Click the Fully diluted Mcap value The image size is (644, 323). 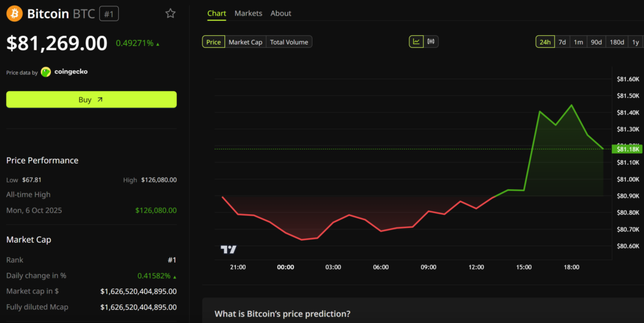[x=138, y=307]
